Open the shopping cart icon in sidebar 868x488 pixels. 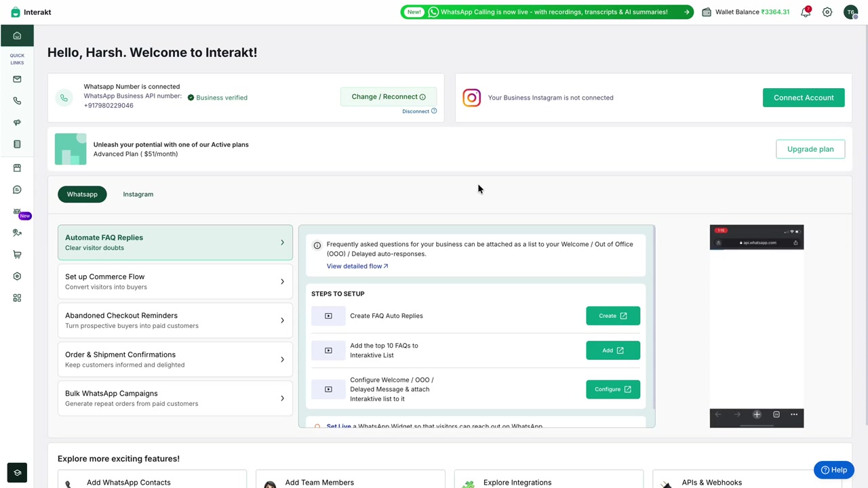17,255
